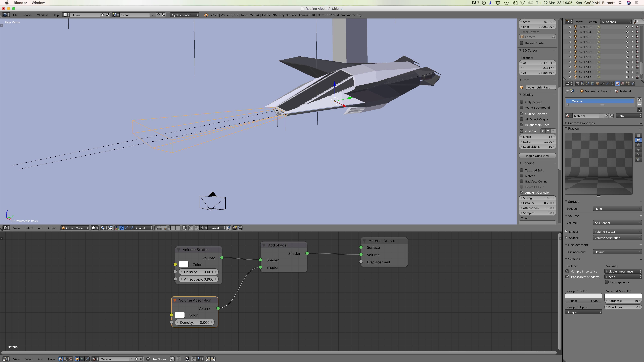This screenshot has width=644, height=362.
Task: Disable the Relationship Lines checkbox
Action: tap(521, 125)
